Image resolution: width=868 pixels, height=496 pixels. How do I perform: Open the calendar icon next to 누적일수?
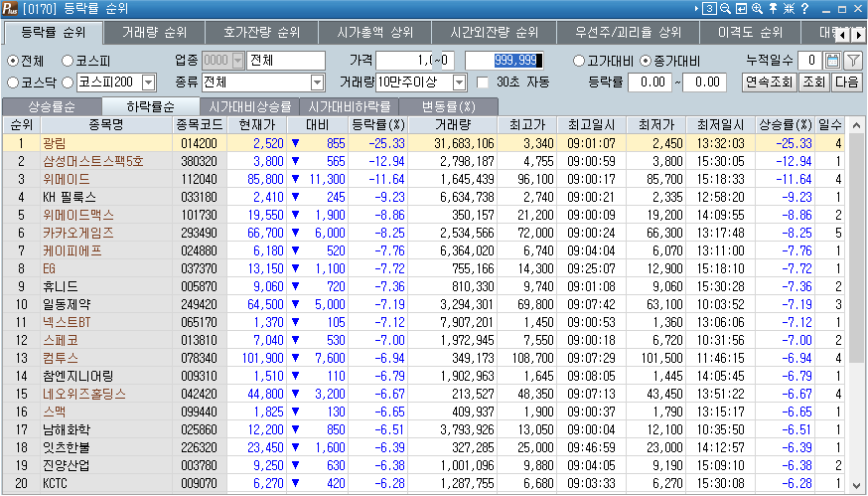click(x=832, y=61)
